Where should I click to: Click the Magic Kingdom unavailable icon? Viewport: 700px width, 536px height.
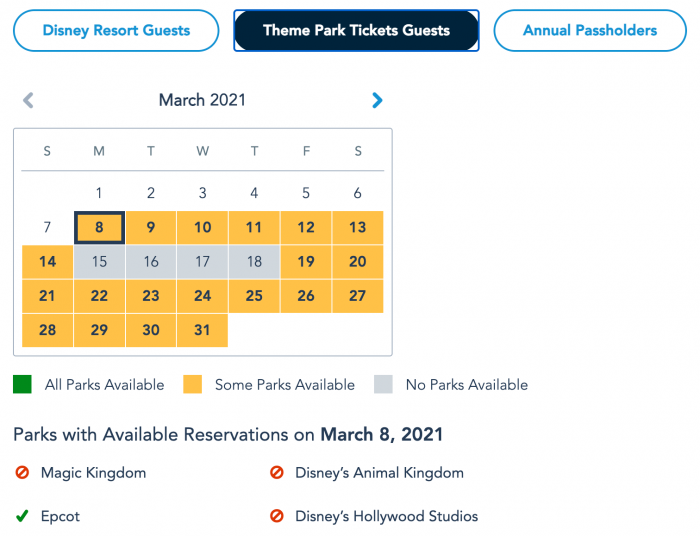[x=22, y=473]
